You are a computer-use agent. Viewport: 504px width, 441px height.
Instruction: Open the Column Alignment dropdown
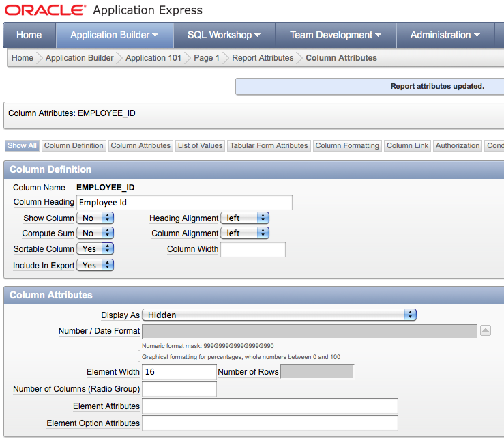point(245,233)
